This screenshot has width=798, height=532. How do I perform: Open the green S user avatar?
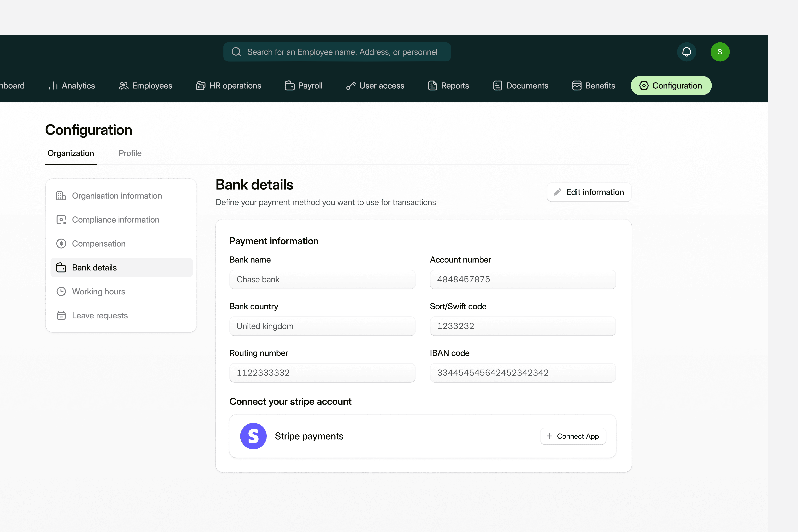pos(720,52)
